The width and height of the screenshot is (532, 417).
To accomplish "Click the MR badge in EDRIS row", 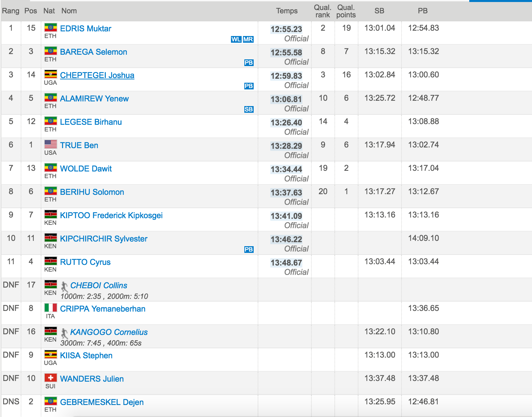I will (x=248, y=39).
